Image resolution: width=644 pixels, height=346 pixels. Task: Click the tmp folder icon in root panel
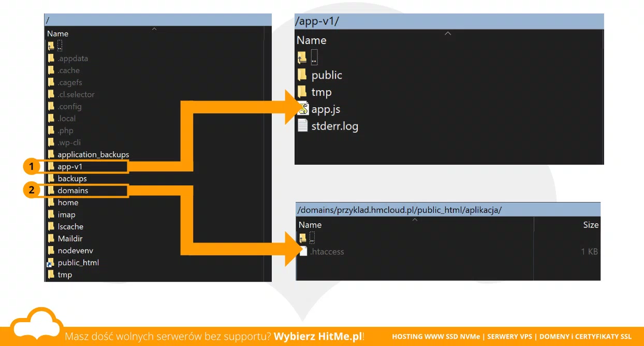pyautogui.click(x=51, y=275)
